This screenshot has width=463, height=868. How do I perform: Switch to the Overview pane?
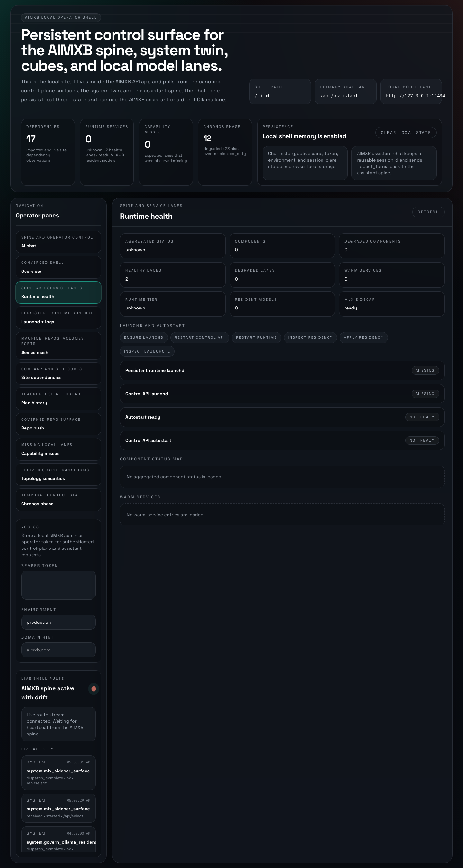pos(58,267)
